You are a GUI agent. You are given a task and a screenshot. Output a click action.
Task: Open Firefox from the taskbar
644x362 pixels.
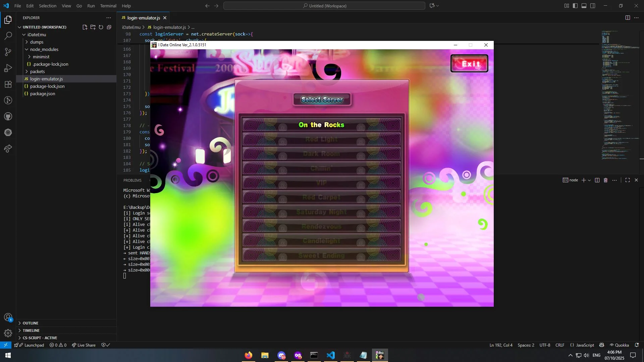point(248,355)
